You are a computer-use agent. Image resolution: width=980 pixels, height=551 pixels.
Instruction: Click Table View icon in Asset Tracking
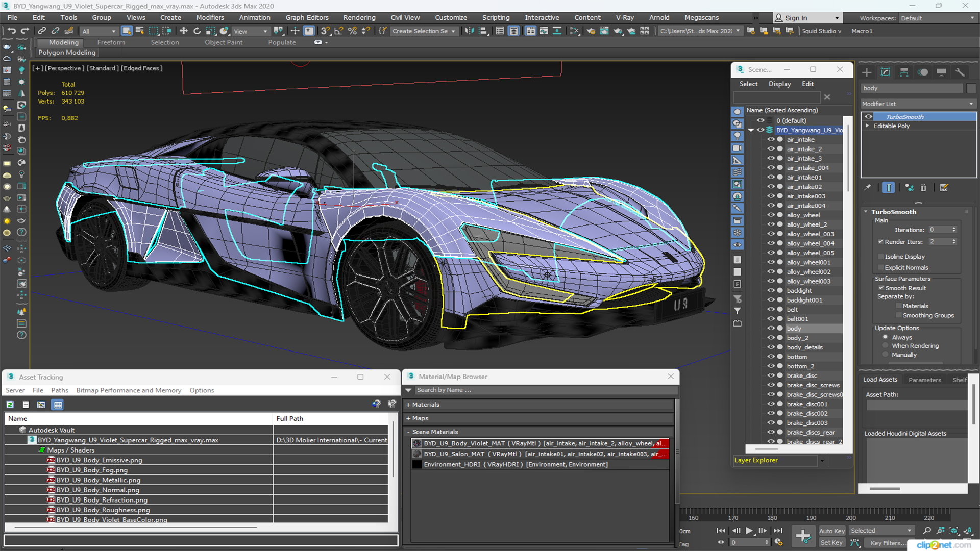click(58, 405)
